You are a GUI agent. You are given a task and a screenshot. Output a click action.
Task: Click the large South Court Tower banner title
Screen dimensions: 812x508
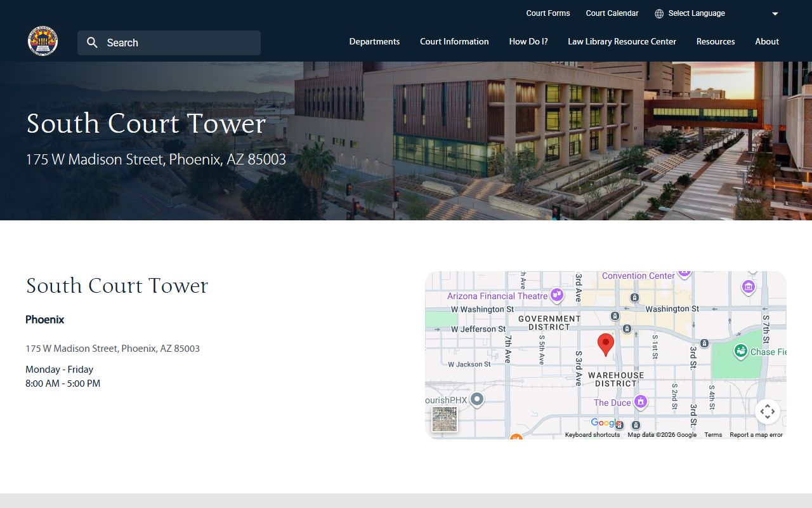click(146, 123)
